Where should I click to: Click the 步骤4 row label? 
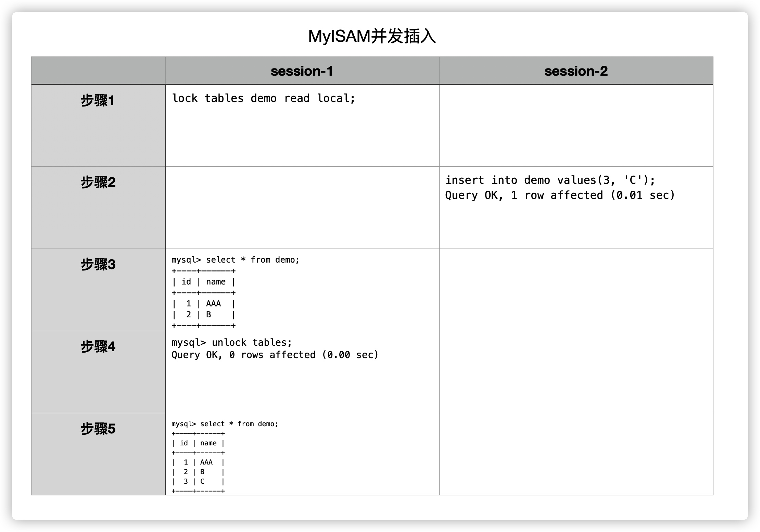(98, 346)
